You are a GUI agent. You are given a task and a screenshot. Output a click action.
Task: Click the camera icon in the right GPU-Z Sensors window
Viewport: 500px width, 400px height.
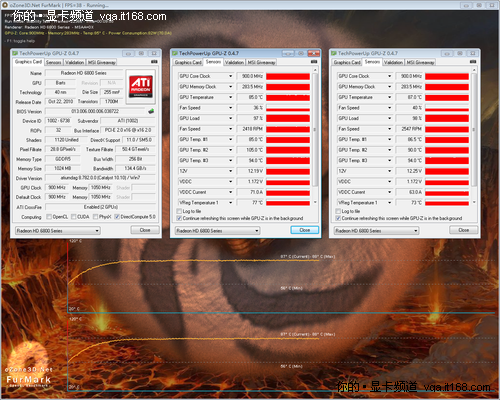[473, 62]
